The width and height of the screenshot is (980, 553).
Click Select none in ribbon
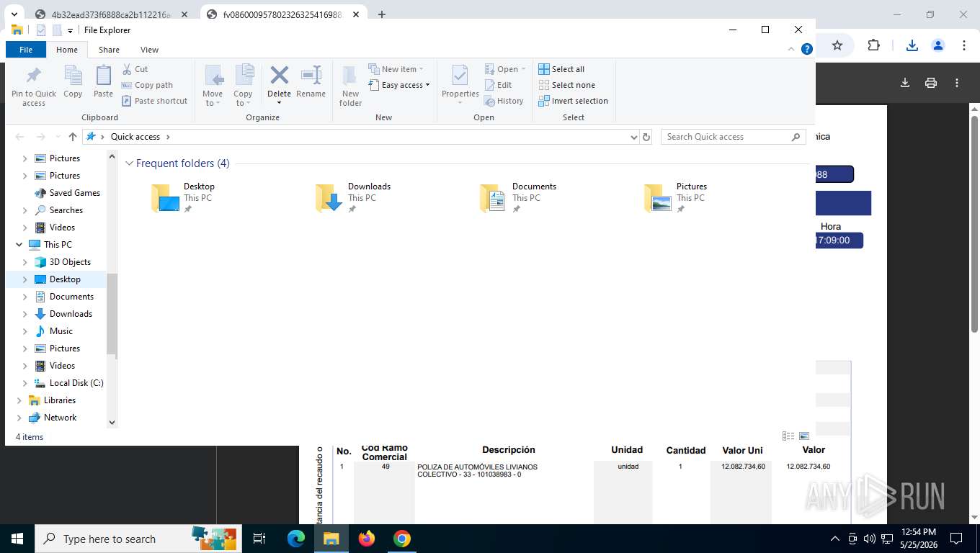[x=566, y=85]
